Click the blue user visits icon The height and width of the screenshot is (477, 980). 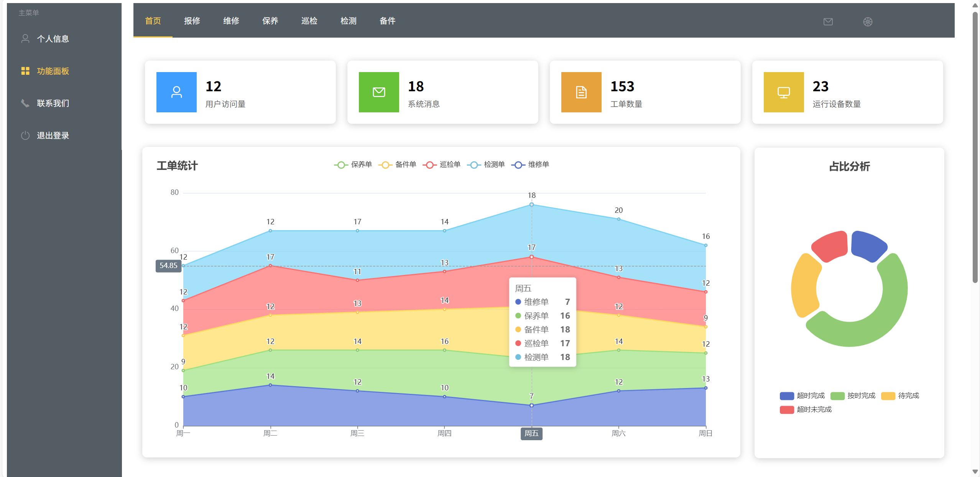[176, 92]
